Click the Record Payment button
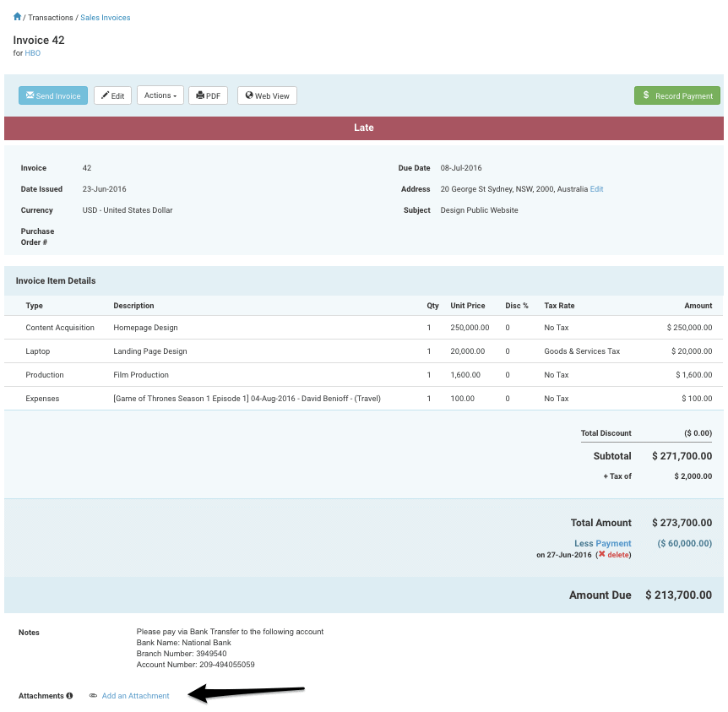Viewport: 728px width, 712px height. pyautogui.click(x=676, y=95)
